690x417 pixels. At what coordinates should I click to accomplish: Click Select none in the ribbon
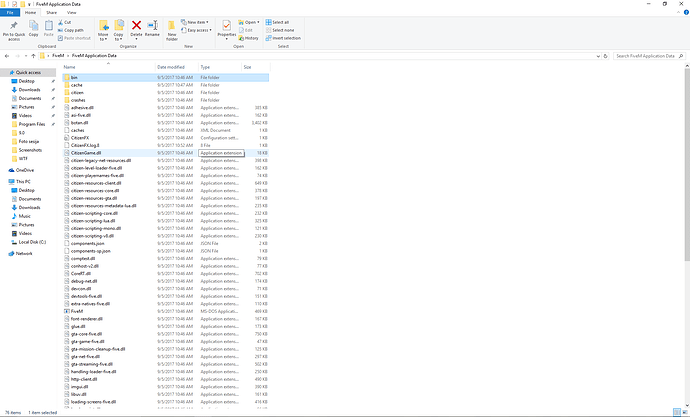pos(280,30)
